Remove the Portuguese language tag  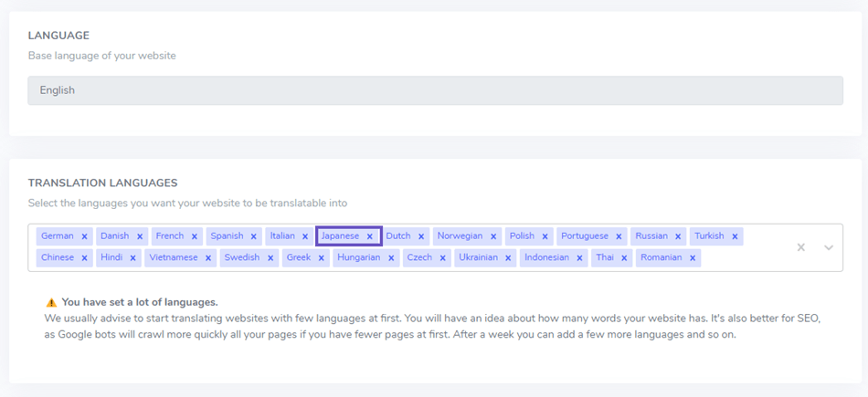coord(619,236)
